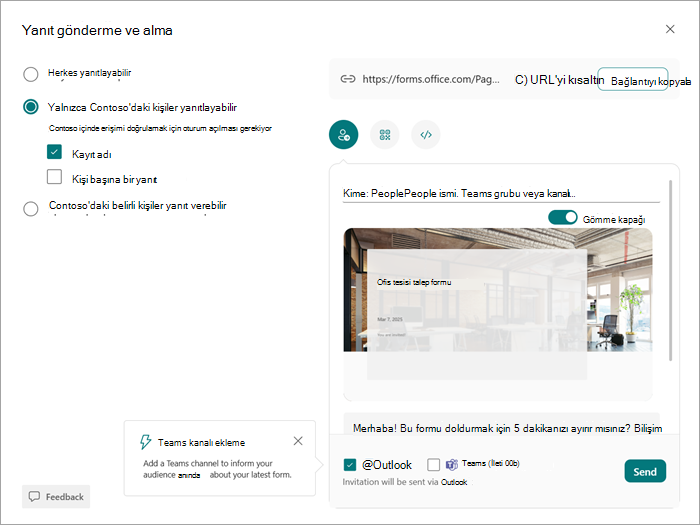This screenshot has width=700, height=525.
Task: Close the Yanıt gönderme ve alma dialog
Action: [x=670, y=29]
